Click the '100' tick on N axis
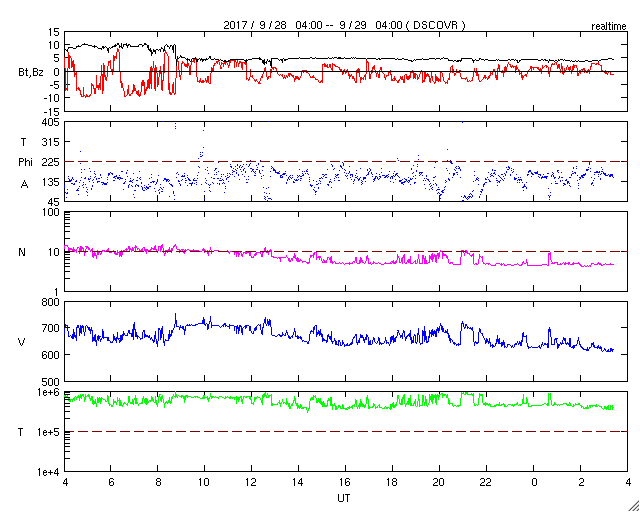Image resolution: width=640 pixels, height=512 pixels. 51,213
